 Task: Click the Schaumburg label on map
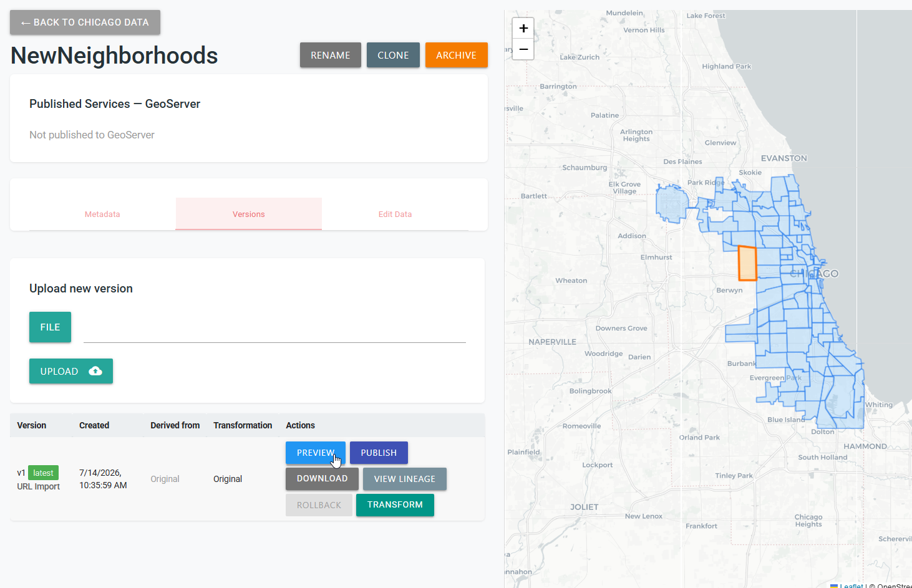(x=585, y=168)
